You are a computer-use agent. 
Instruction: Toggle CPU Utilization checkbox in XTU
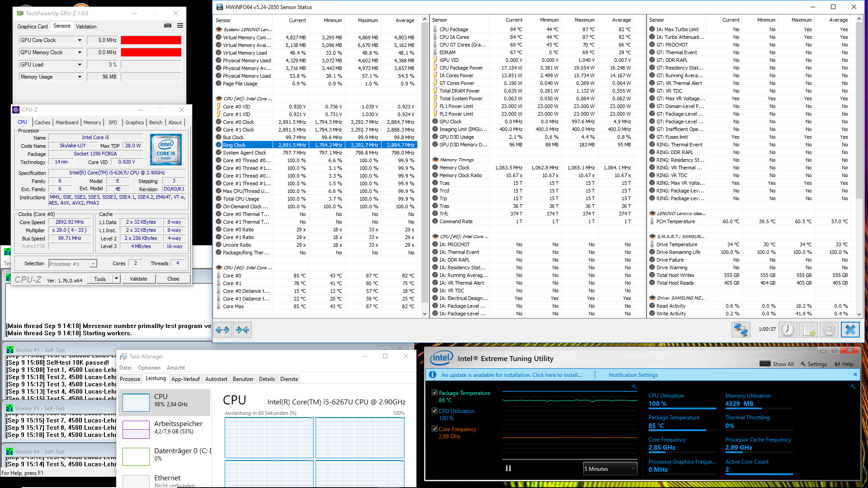(x=434, y=411)
